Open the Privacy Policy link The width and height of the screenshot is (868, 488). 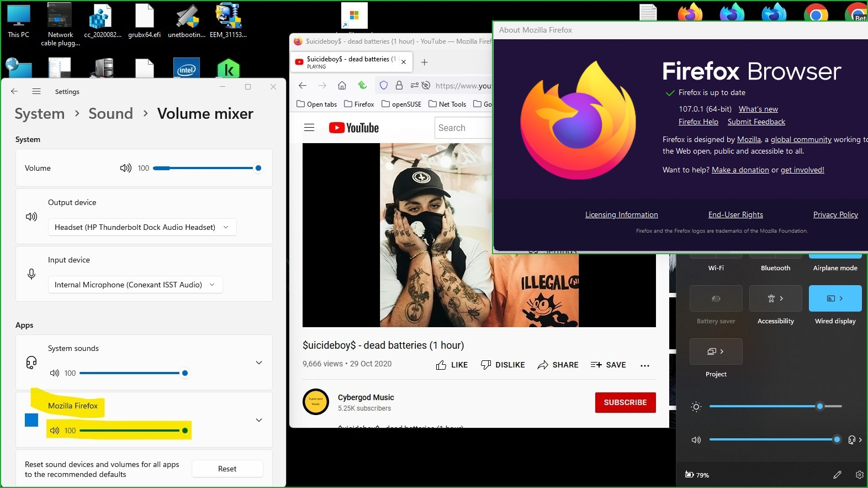click(835, 214)
